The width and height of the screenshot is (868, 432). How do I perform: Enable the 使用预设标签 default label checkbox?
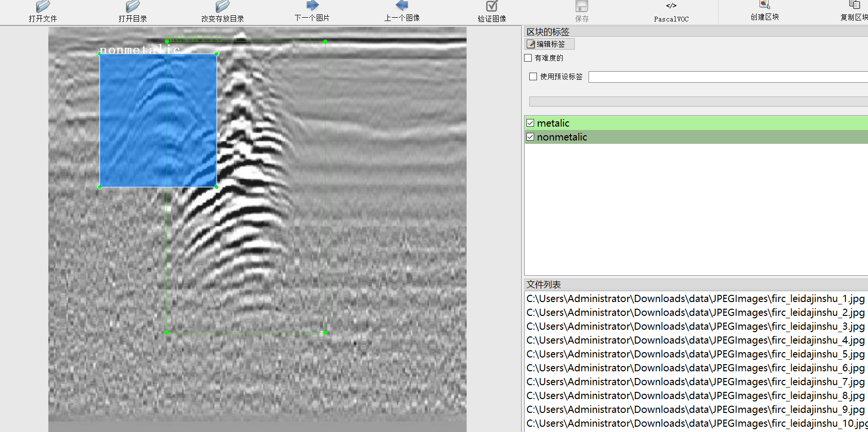(533, 76)
